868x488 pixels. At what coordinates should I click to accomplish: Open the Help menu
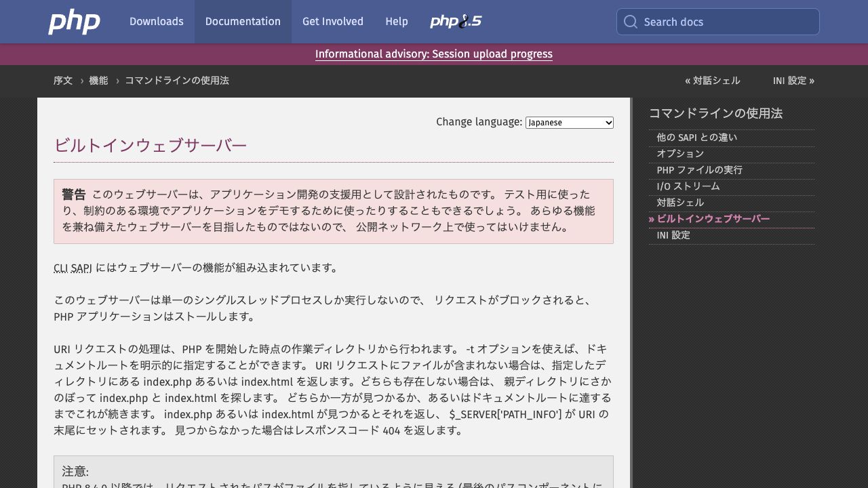[x=397, y=22]
